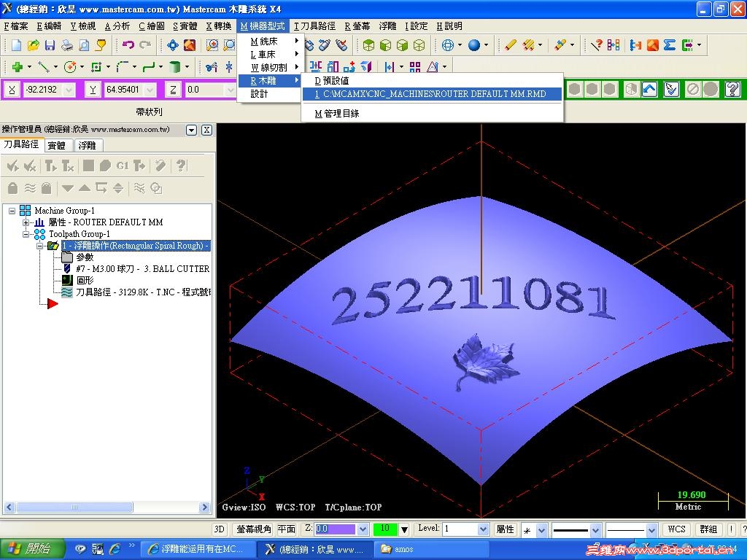
Task: Click the 開始 Start button
Action: [32, 549]
